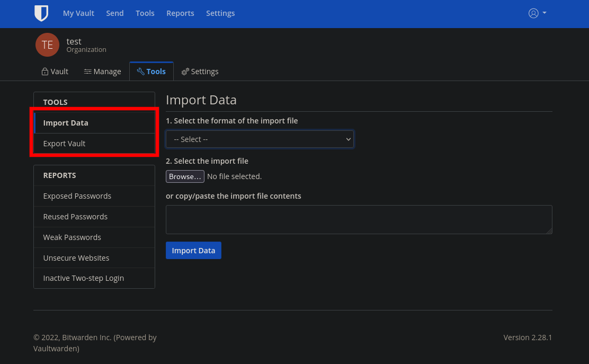Switch to the organization Vault tab
The width and height of the screenshot is (589, 364).
point(55,72)
